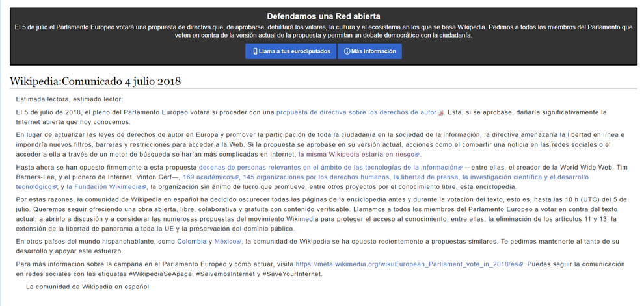Click the PDF icon after the 'derechos de autor' link
644x306 pixels.
click(440, 113)
